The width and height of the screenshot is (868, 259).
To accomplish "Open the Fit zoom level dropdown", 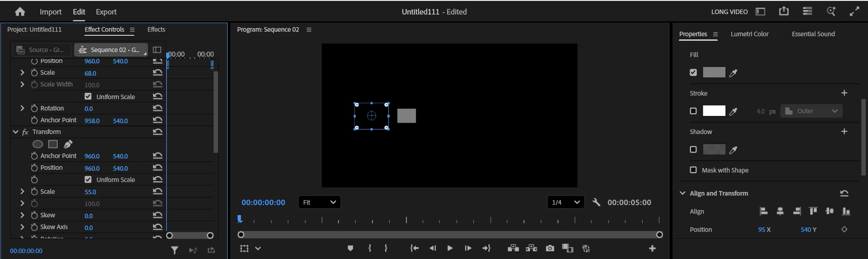I will click(x=320, y=202).
